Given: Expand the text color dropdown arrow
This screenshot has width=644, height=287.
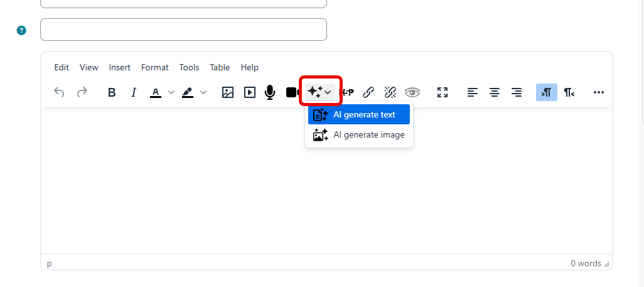Looking at the screenshot, I should pos(171,92).
